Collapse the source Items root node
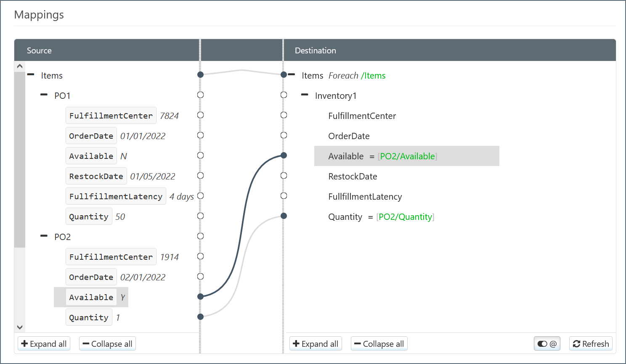 (31, 75)
